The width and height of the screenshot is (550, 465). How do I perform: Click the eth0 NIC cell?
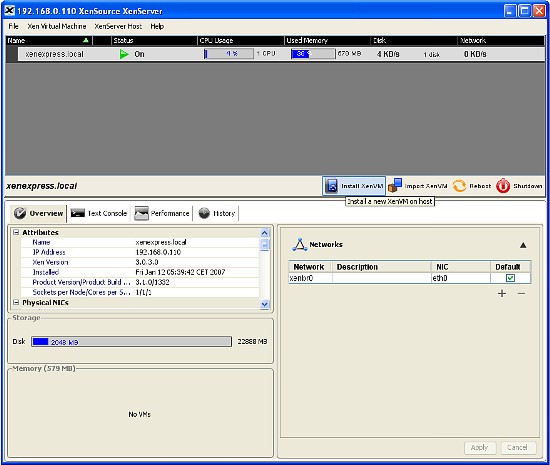[461, 278]
